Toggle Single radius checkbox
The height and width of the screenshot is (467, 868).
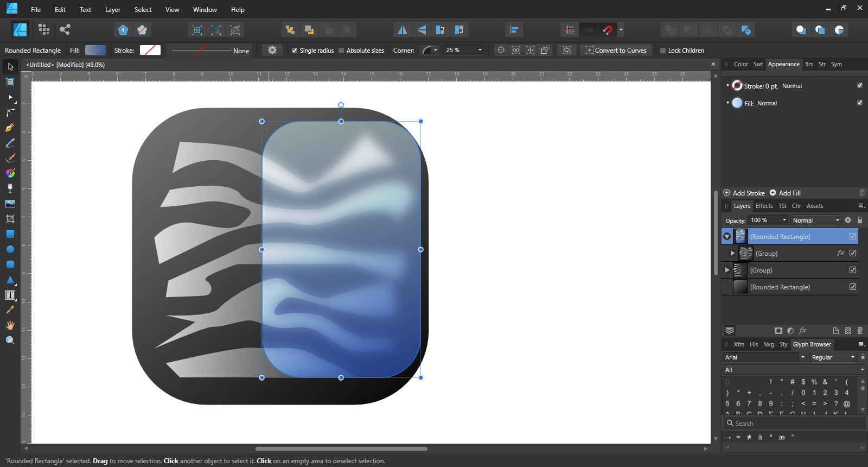tap(295, 51)
